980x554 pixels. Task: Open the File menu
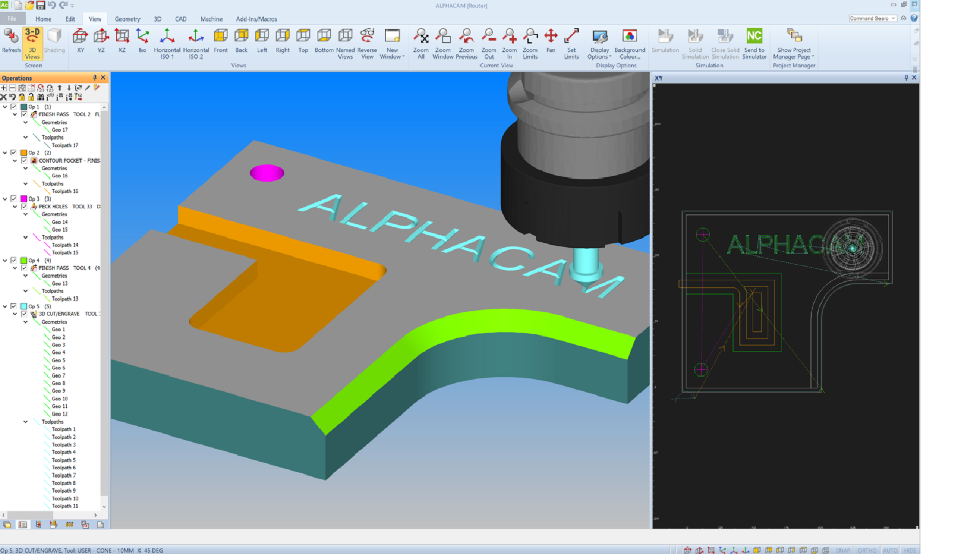(12, 19)
